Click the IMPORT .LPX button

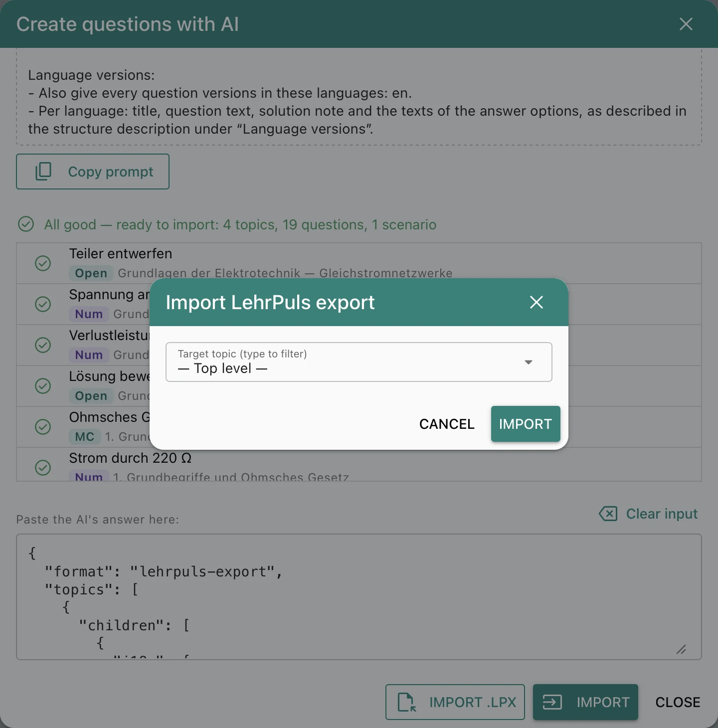pyautogui.click(x=455, y=702)
